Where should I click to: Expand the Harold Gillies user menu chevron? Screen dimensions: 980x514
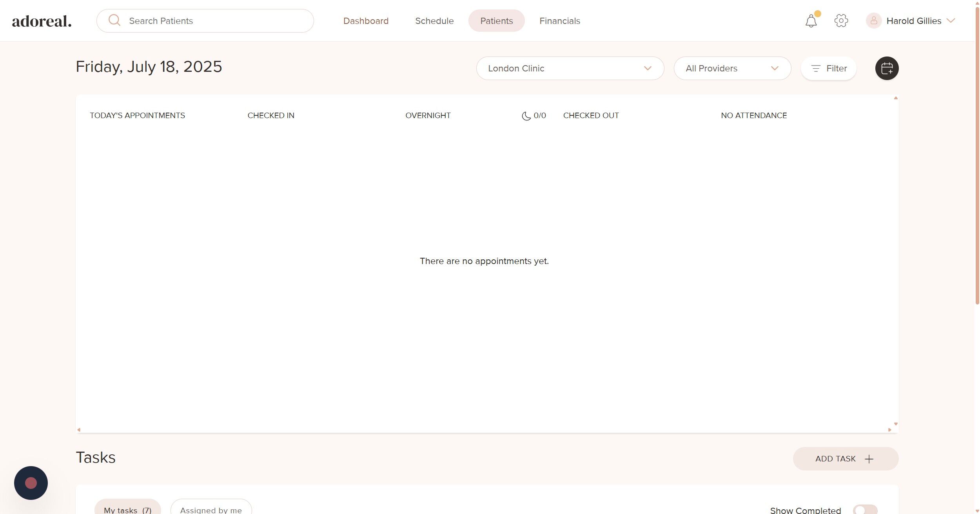951,20
